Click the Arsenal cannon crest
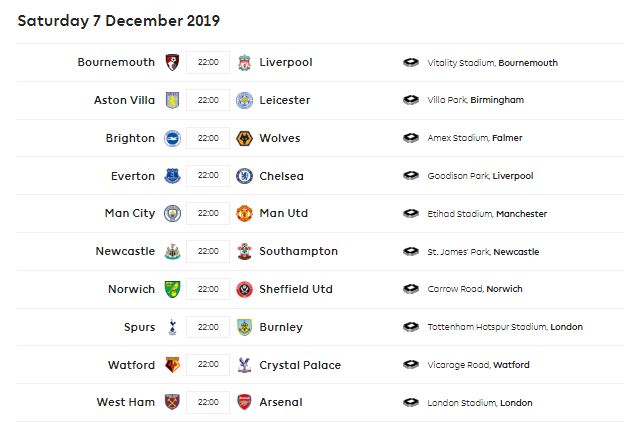This screenshot has height=436, width=624. (x=245, y=402)
